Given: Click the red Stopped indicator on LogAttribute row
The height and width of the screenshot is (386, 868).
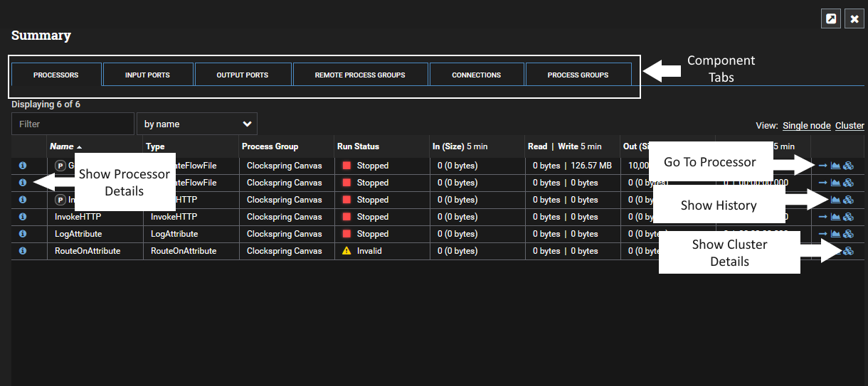Looking at the screenshot, I should click(347, 234).
